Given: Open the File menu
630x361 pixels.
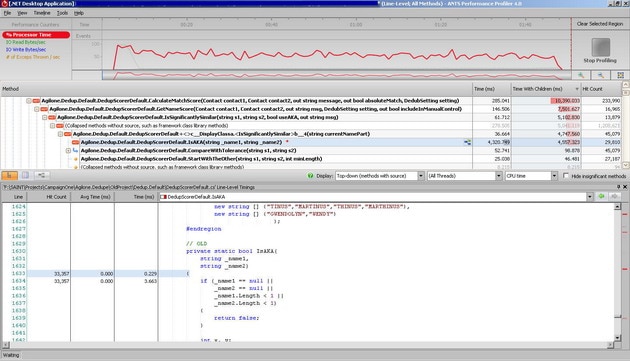Looking at the screenshot, I should click(7, 13).
